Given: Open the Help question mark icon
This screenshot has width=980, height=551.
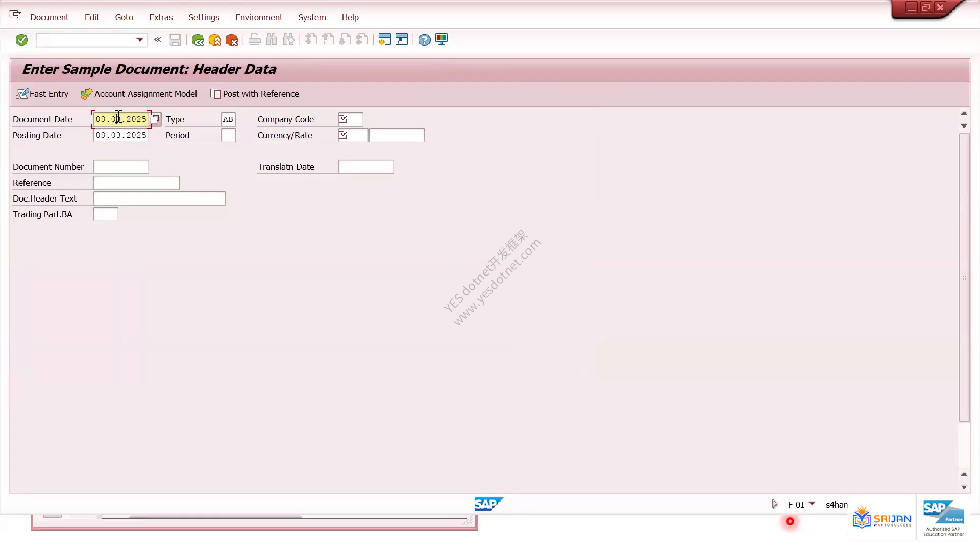Looking at the screenshot, I should click(424, 40).
